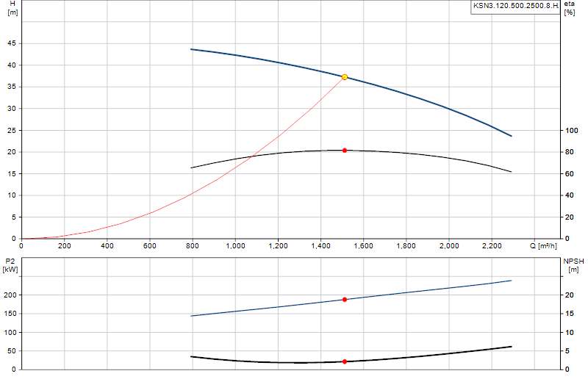This screenshot has height=382, width=588.
Task: Click the 'NPSH [m]' axis title
Action: point(573,265)
